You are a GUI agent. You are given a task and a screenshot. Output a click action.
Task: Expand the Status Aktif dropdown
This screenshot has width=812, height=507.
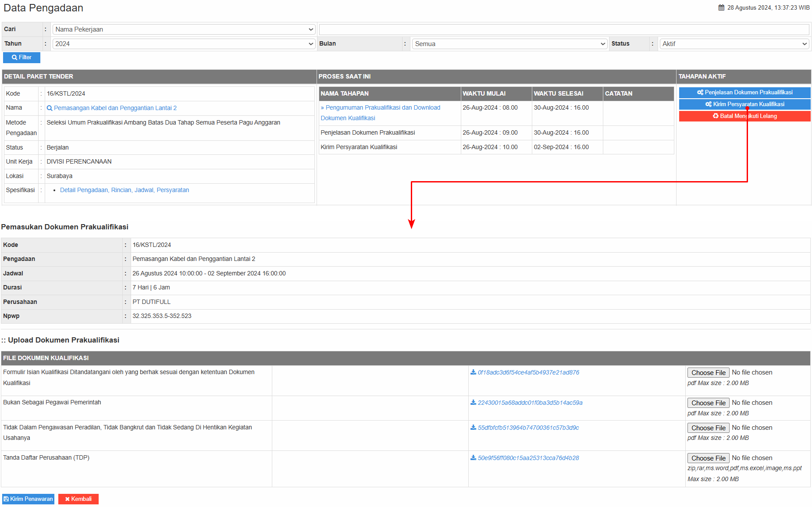[734, 44]
